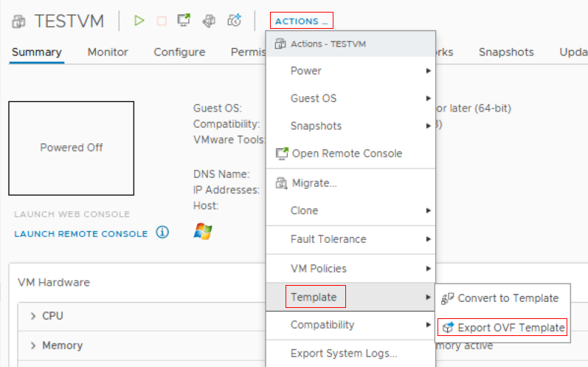Click the red stop power-off icon
588x367 pixels.
click(x=162, y=21)
